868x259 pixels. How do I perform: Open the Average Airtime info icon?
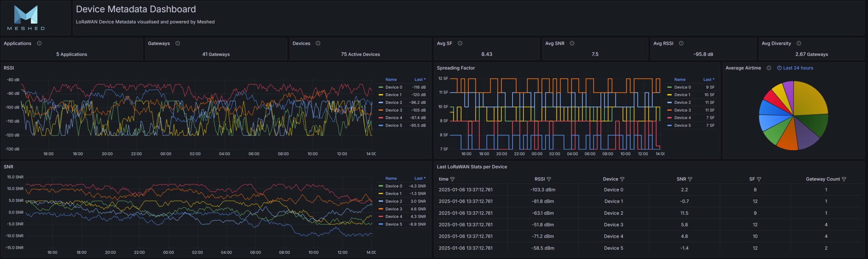pos(769,68)
